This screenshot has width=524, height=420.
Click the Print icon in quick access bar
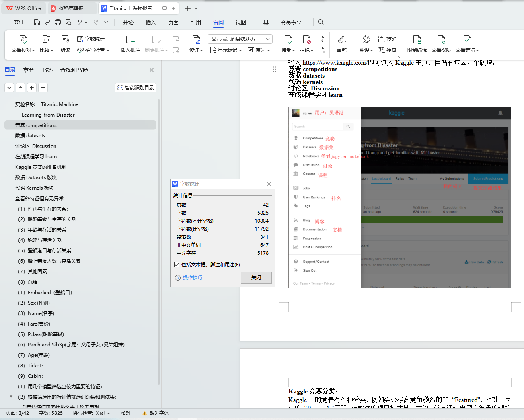[58, 23]
